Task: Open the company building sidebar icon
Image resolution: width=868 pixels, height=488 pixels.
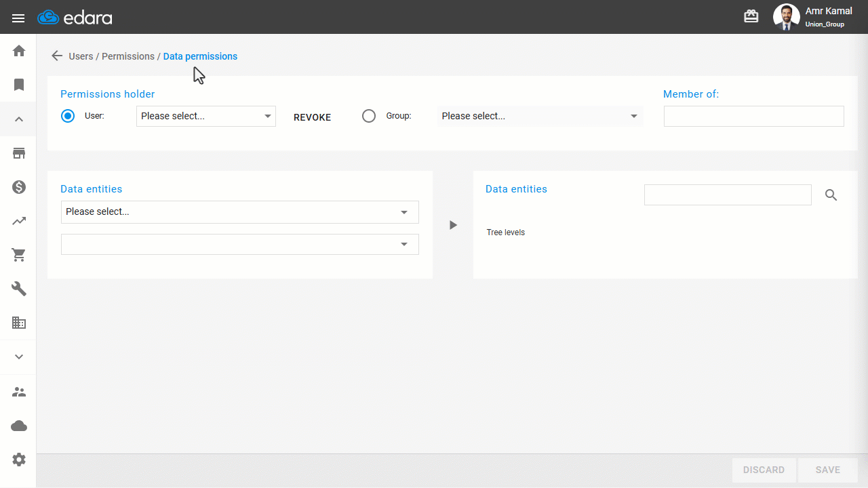Action: (x=19, y=323)
